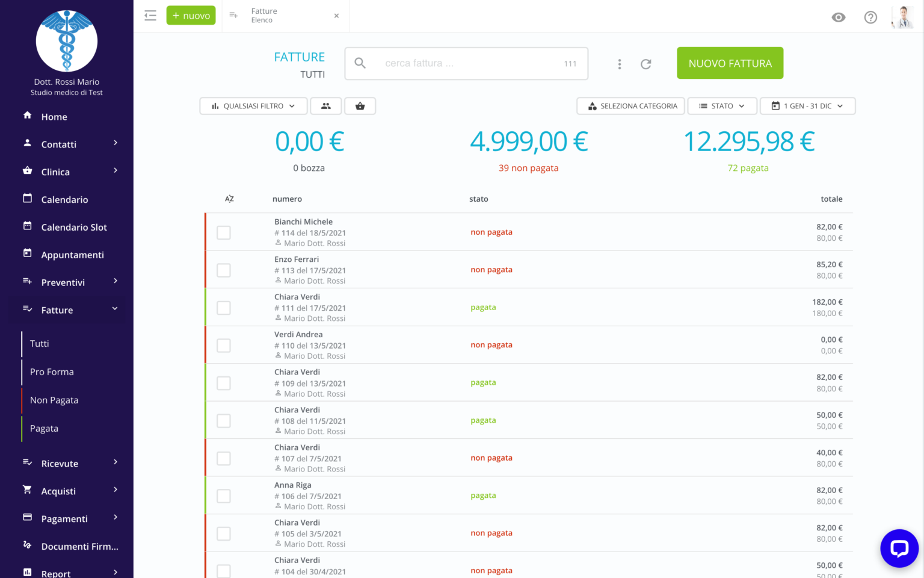The height and width of the screenshot is (578, 924).
Task: Open the QUALSIASI FILTRO dropdown
Action: (x=253, y=105)
